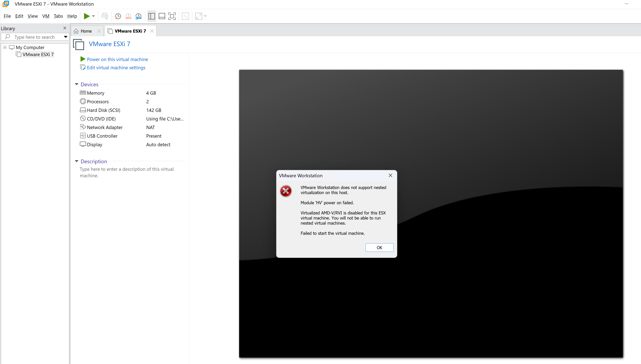Image resolution: width=641 pixels, height=364 pixels.
Task: Click the hard disk drive icon
Action: (83, 110)
